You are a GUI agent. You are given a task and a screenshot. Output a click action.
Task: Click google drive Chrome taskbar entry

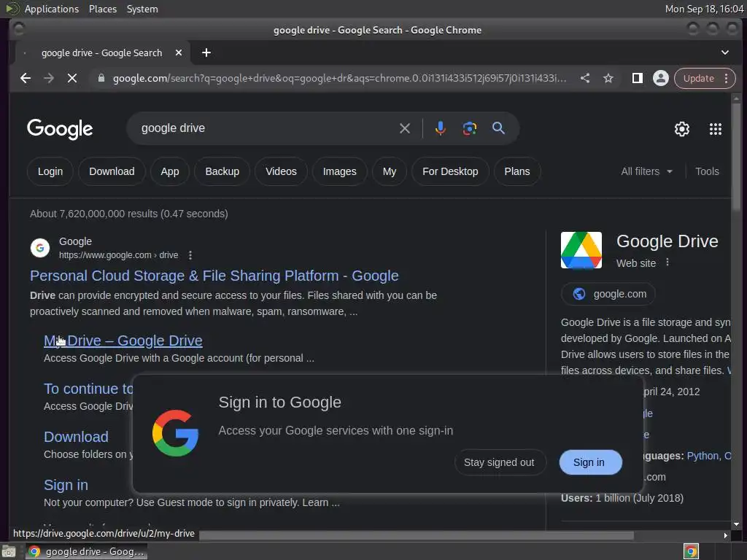[x=86, y=551]
